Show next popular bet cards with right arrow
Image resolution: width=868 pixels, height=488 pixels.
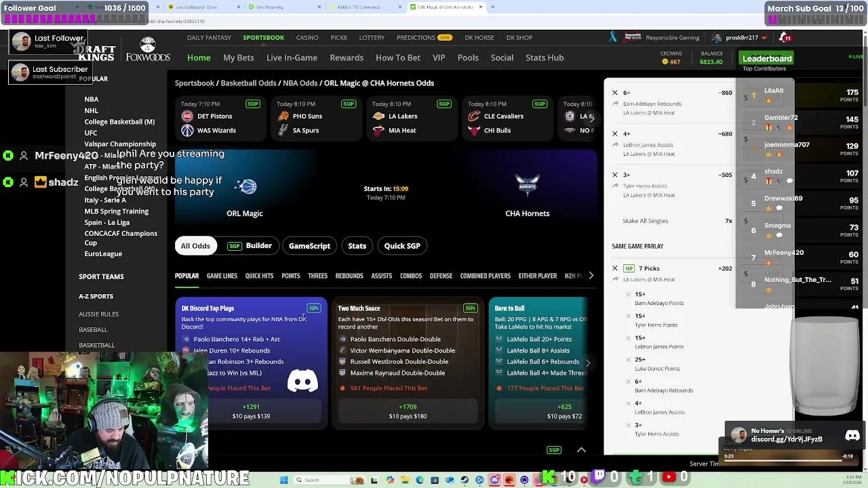coord(588,363)
